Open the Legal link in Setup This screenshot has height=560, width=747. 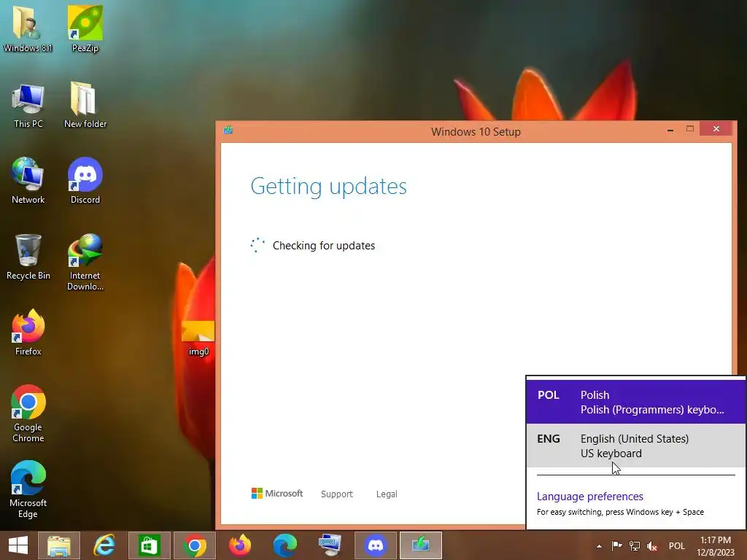coord(387,494)
